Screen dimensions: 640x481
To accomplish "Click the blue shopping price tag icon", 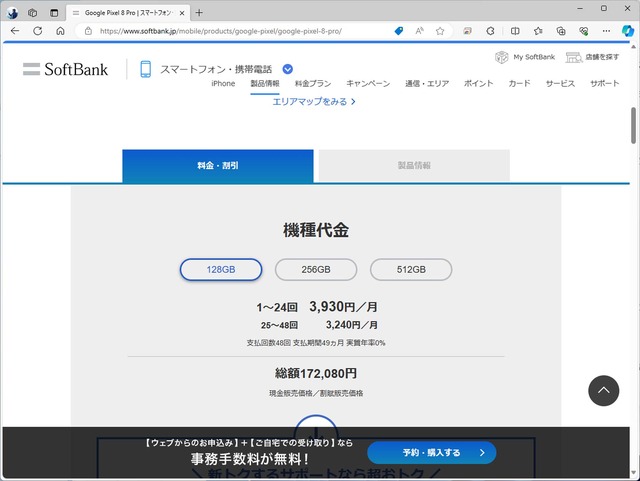I will [x=399, y=31].
